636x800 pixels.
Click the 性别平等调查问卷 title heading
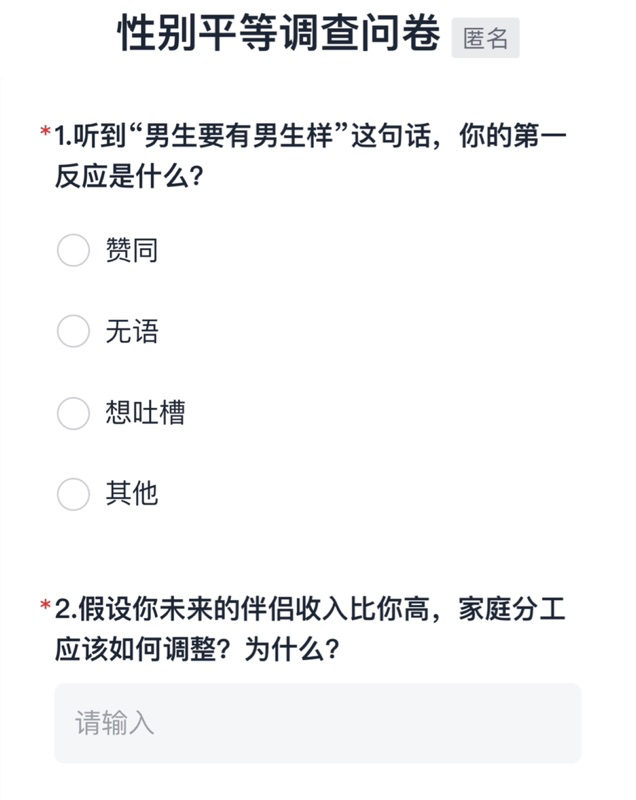[x=279, y=35]
